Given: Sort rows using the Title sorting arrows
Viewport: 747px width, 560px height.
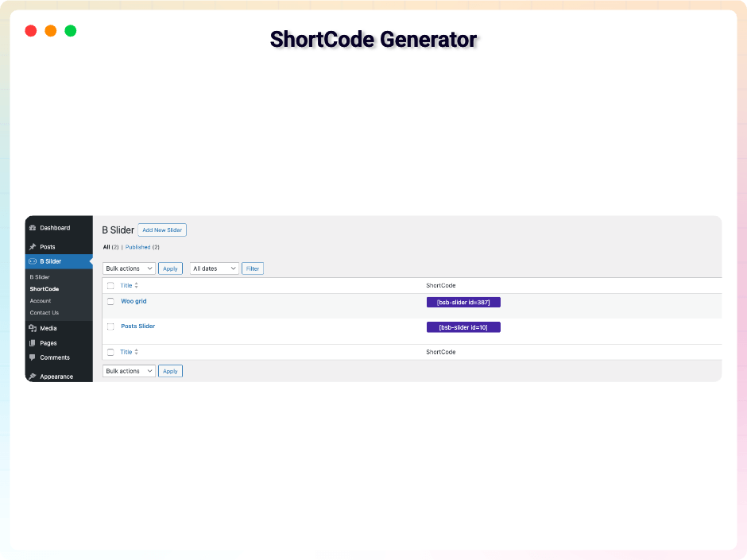Looking at the screenshot, I should pyautogui.click(x=137, y=285).
